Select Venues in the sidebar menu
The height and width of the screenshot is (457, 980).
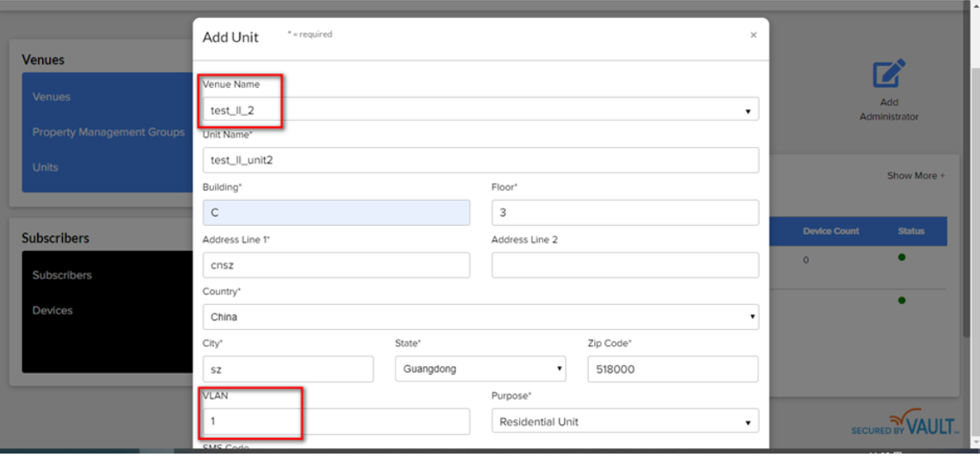pyautogui.click(x=52, y=97)
